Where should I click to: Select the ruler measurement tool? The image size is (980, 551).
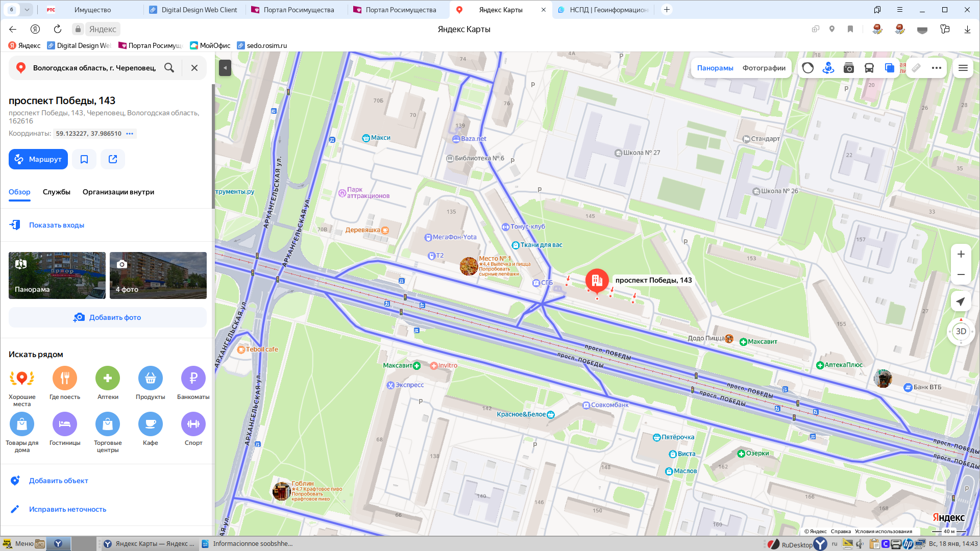pos(916,68)
